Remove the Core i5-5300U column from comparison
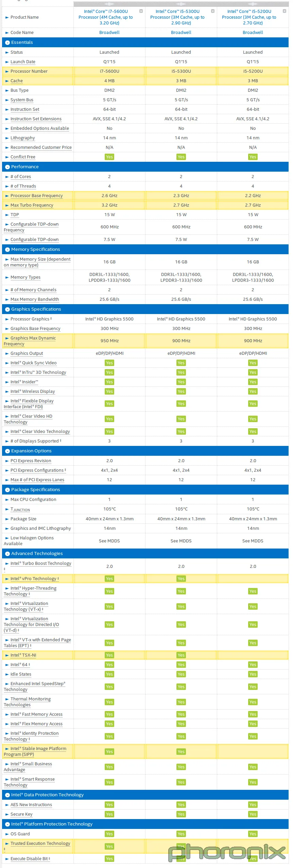 213,11
